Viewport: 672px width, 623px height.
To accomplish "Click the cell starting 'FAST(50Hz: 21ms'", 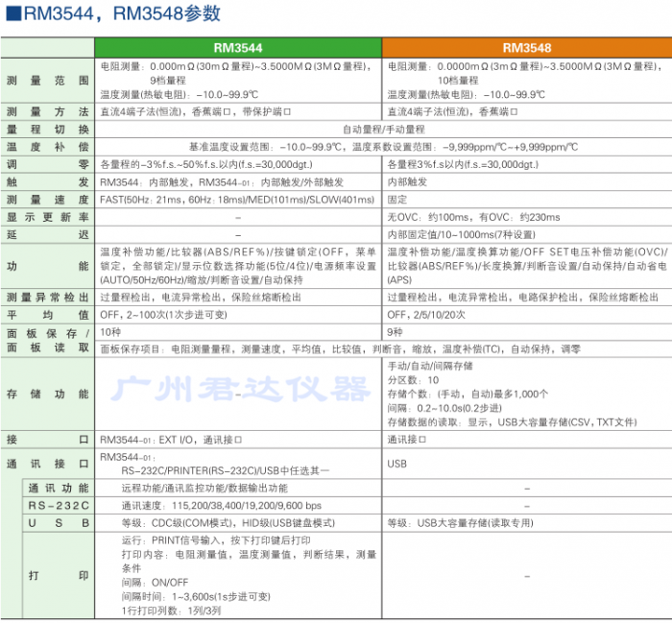I will point(237,200).
